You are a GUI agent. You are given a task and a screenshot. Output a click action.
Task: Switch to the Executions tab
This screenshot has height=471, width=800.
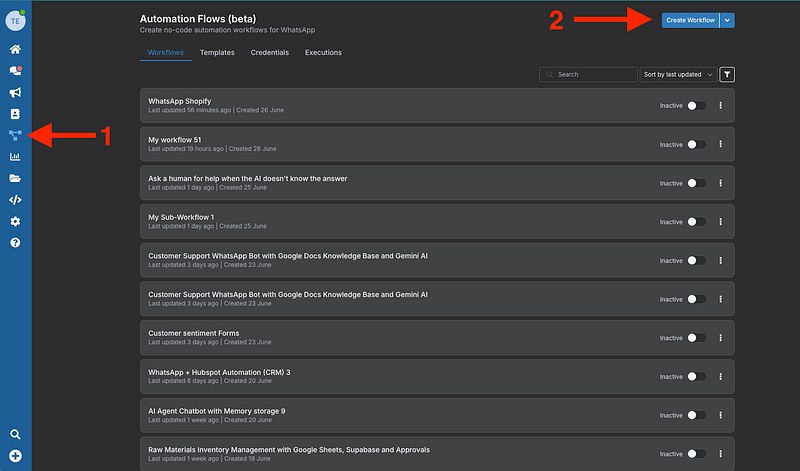coord(323,52)
